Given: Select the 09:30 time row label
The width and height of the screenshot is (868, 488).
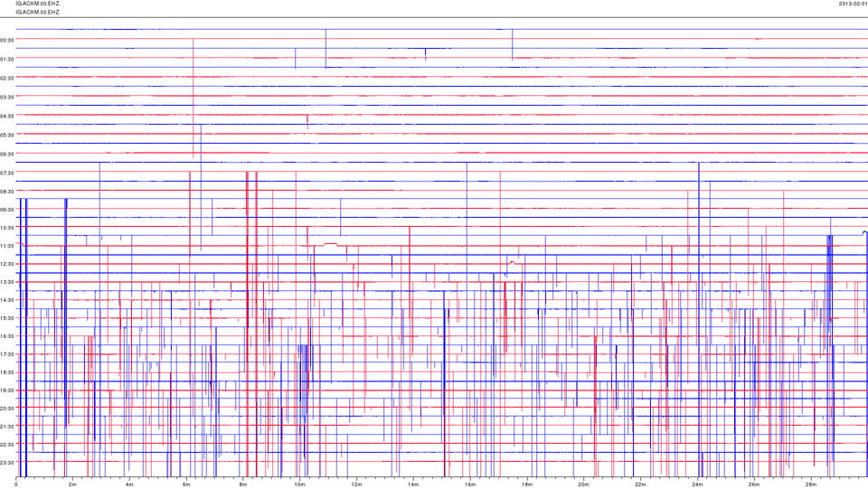Looking at the screenshot, I should click(7, 210).
